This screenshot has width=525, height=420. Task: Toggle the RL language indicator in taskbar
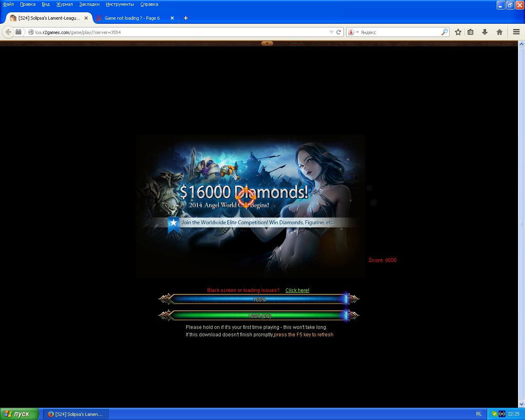click(x=479, y=414)
